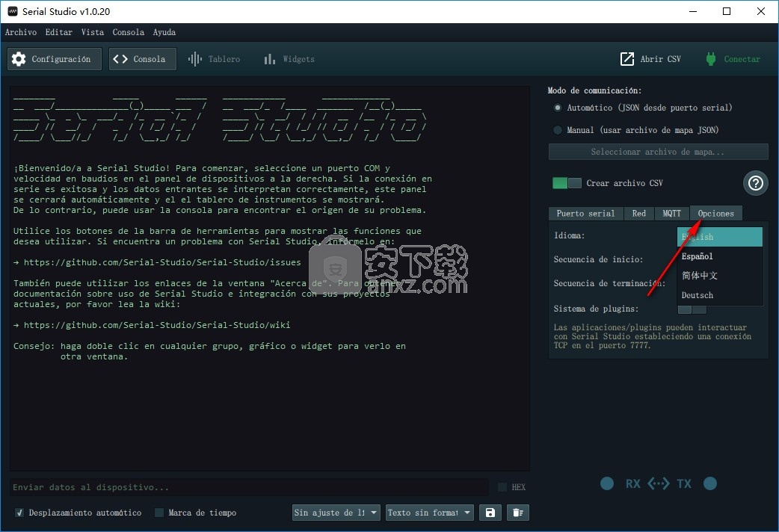
Task: Click the Seleccionar archivo de mapa button
Action: pyautogui.click(x=659, y=152)
